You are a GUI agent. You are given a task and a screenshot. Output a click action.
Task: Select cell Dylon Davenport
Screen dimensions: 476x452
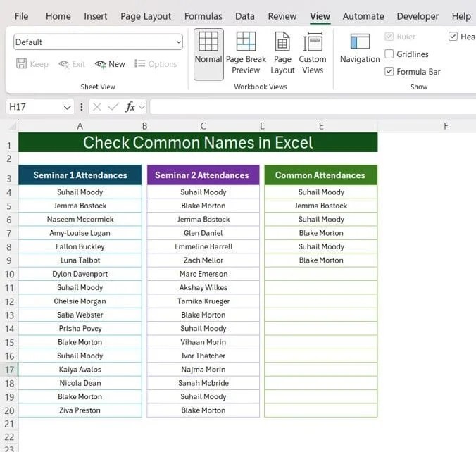pos(80,274)
